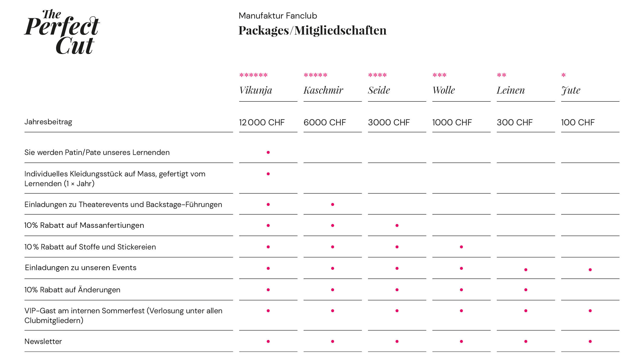Click the Manufaktur Fanclub subtitle
Screen dimensions: 644x362
coord(278,16)
